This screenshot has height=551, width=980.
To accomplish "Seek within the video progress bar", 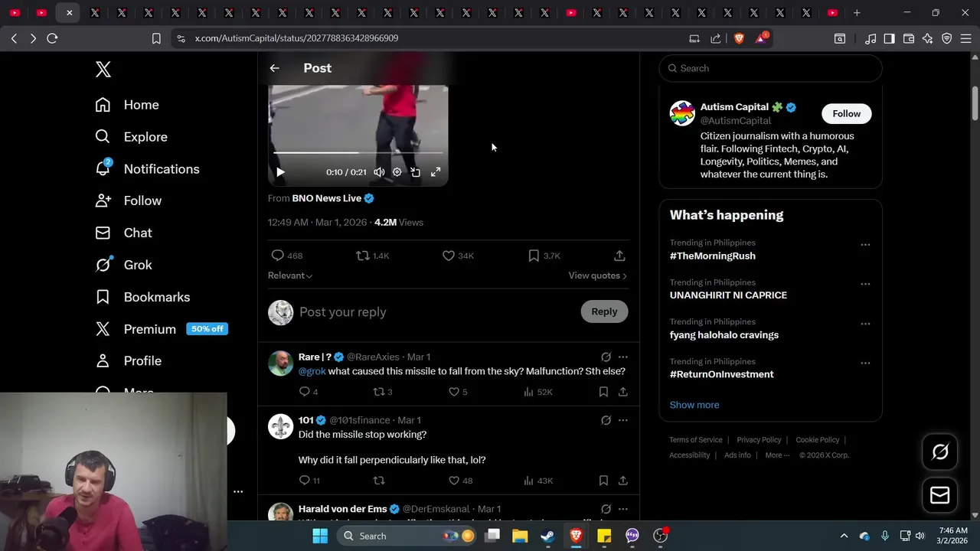I will [358, 153].
